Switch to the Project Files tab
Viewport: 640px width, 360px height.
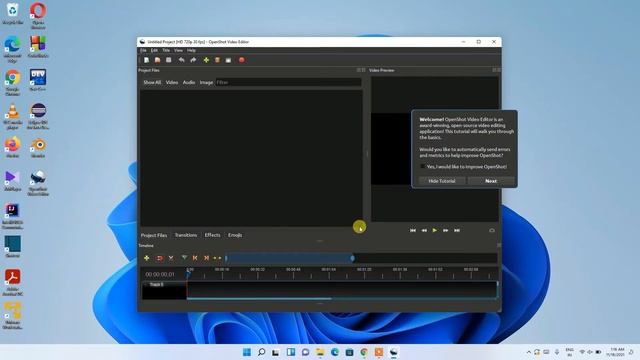point(154,236)
